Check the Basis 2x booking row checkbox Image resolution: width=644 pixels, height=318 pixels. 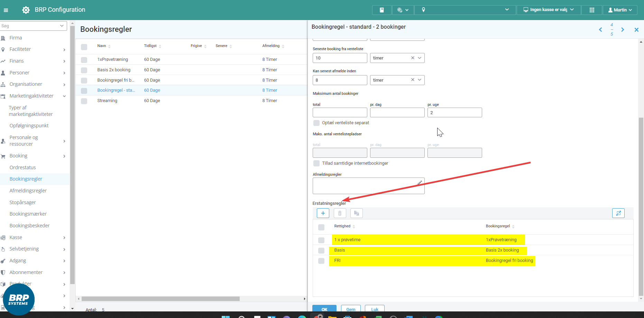[x=84, y=70]
